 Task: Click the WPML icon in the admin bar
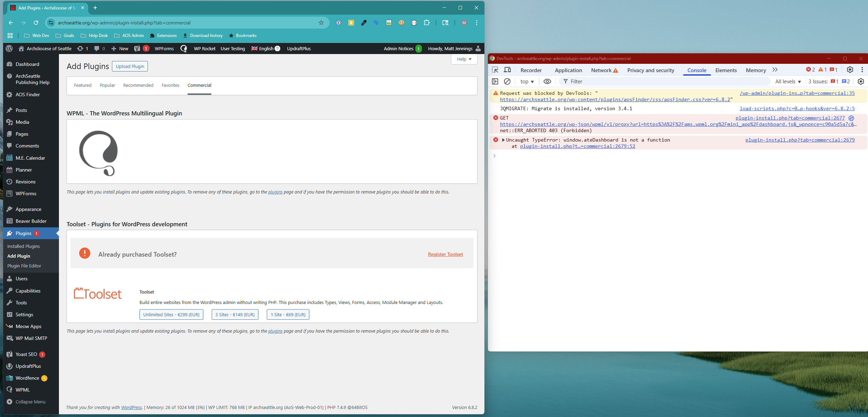(184, 48)
